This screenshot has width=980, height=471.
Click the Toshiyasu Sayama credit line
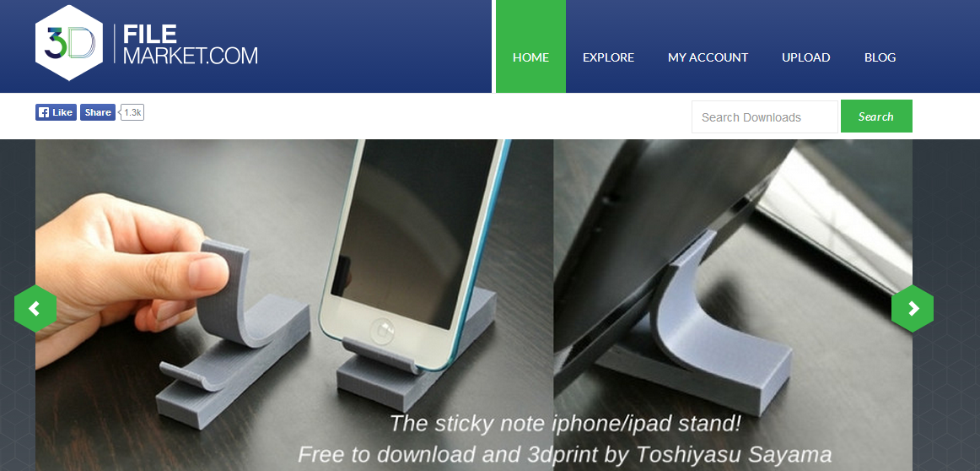(x=565, y=455)
